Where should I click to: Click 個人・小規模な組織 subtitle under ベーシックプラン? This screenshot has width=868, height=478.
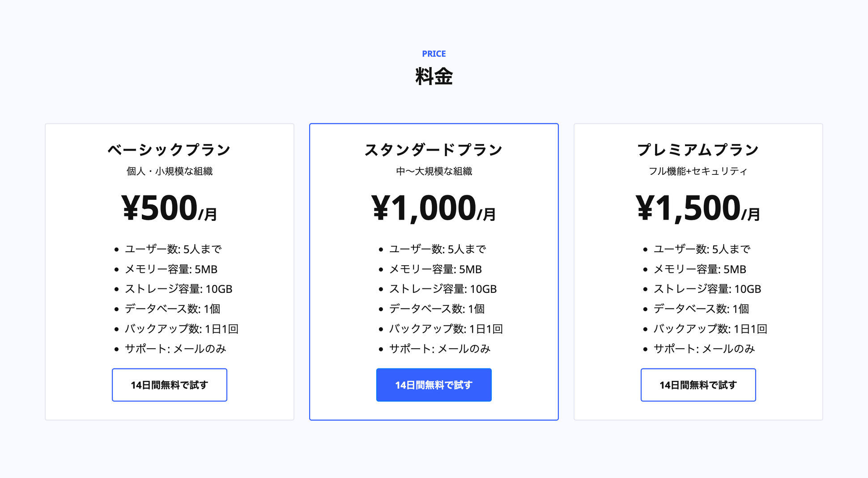[170, 171]
